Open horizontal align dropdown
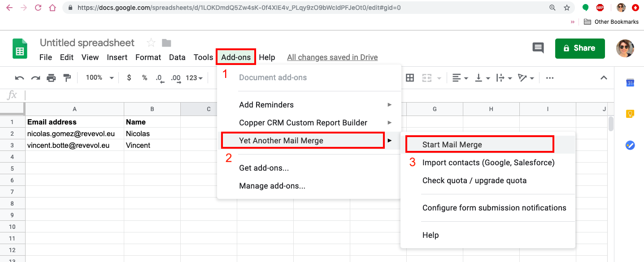 [x=460, y=78]
